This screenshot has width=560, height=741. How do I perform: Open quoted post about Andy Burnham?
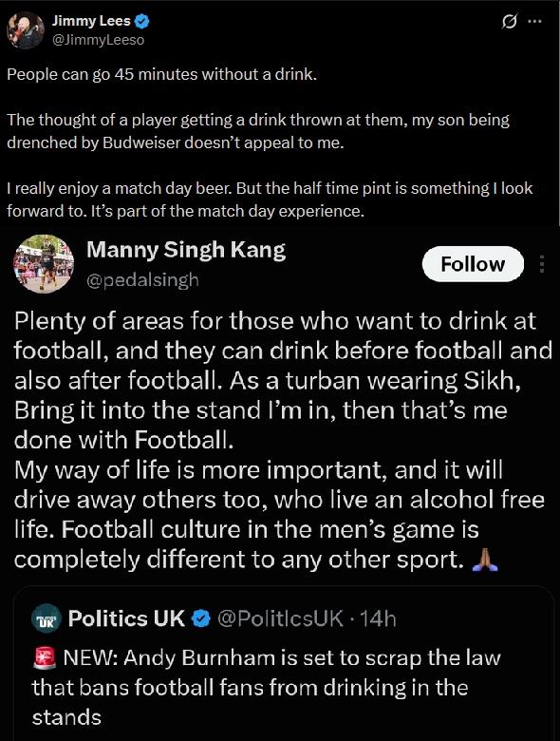tap(283, 663)
